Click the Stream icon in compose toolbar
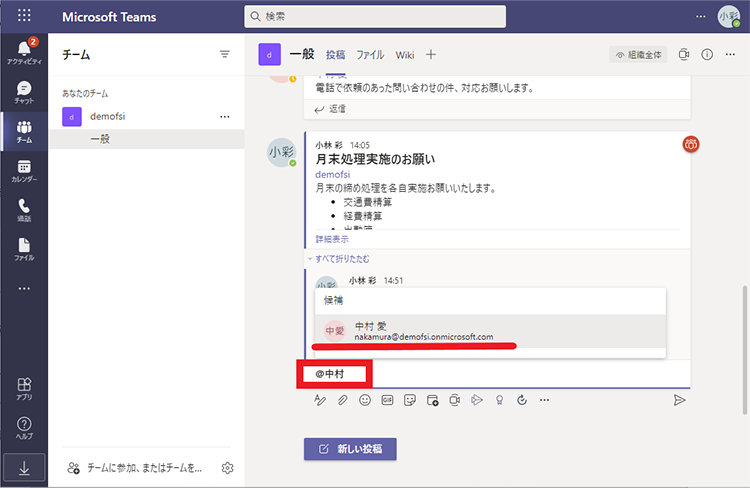The height and width of the screenshot is (488, 750). [x=477, y=400]
